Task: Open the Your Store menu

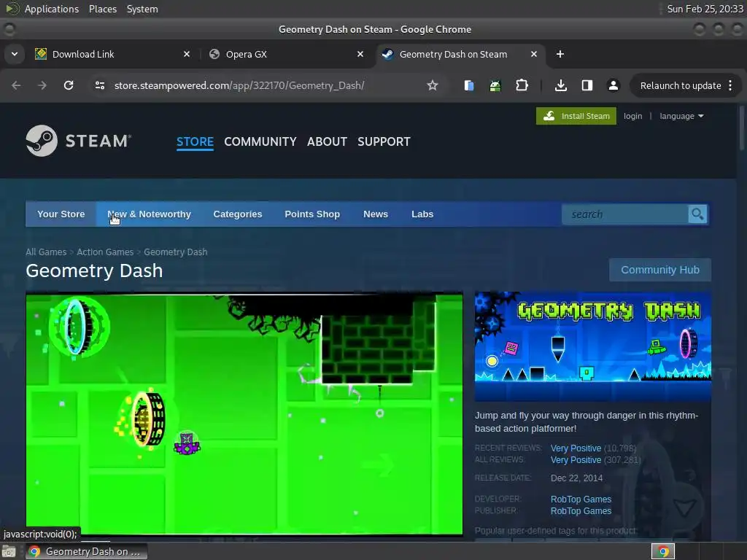Action: pos(61,214)
